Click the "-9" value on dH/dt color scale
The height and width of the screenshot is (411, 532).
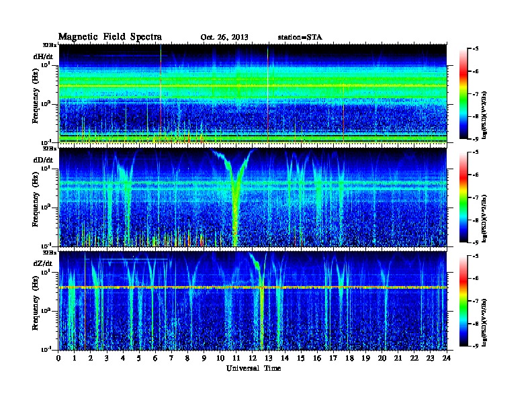(x=476, y=139)
